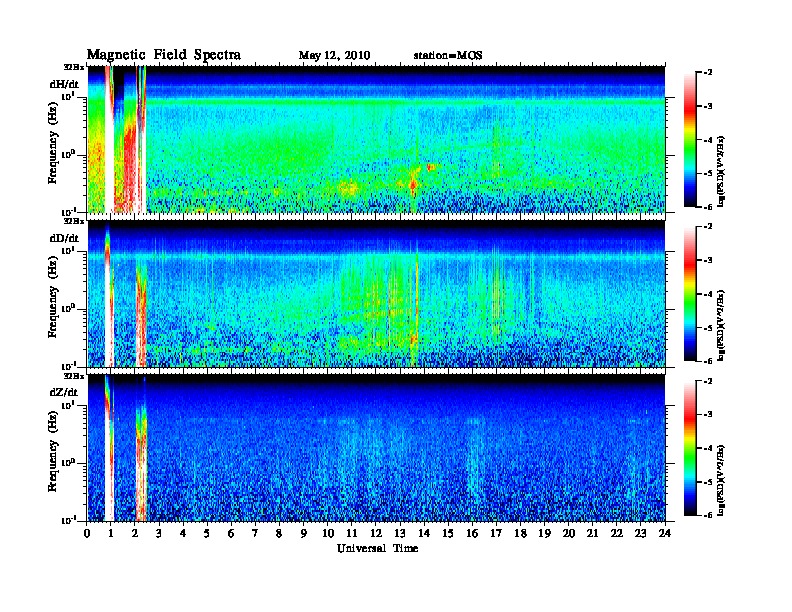
Task: Click hour 24 on time axis
Action: [x=665, y=533]
